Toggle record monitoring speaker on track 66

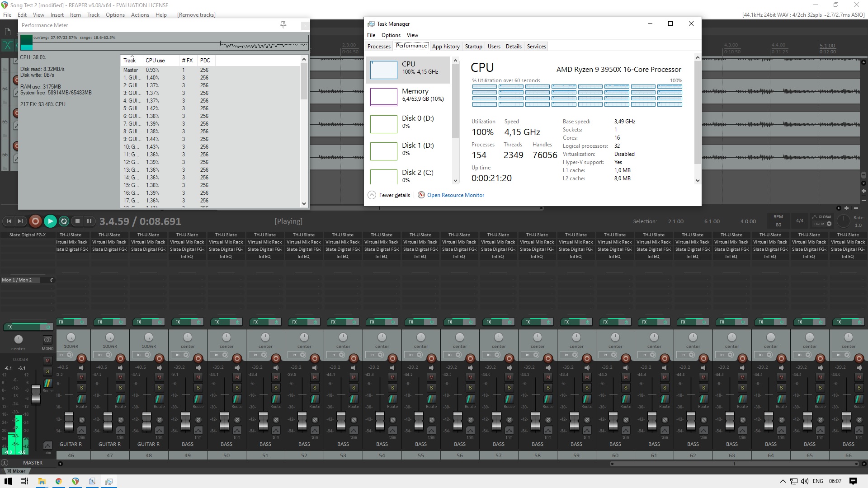click(859, 367)
